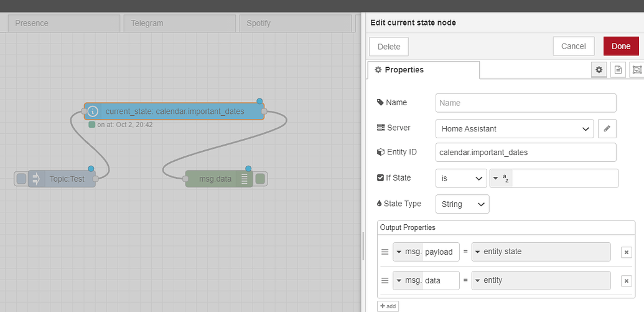The width and height of the screenshot is (644, 312).
Task: Open the State Type String dropdown
Action: (462, 204)
